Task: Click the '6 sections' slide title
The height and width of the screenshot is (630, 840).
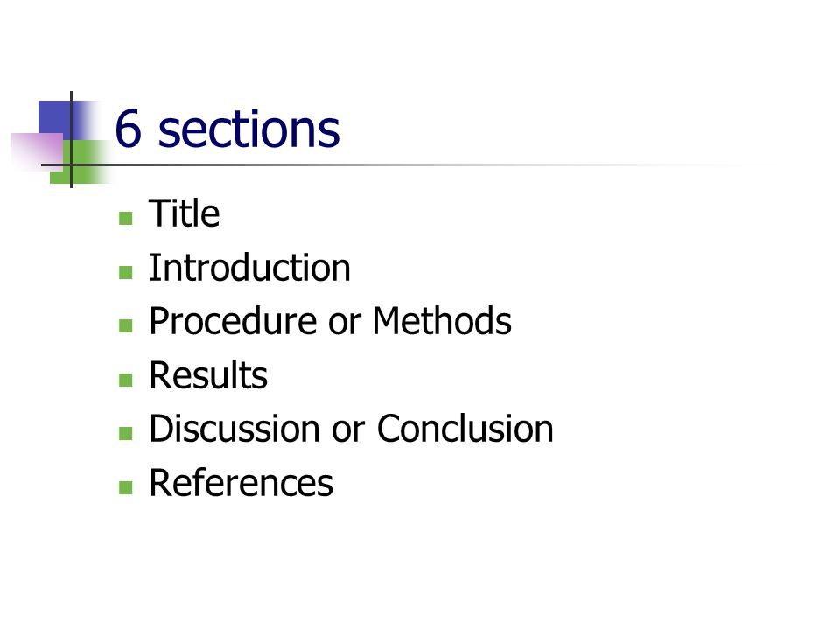Action: click(x=227, y=129)
